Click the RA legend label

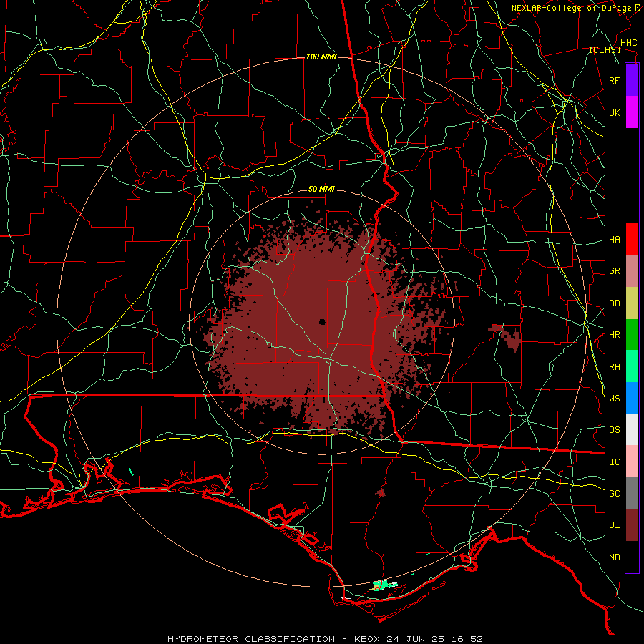tap(615, 367)
